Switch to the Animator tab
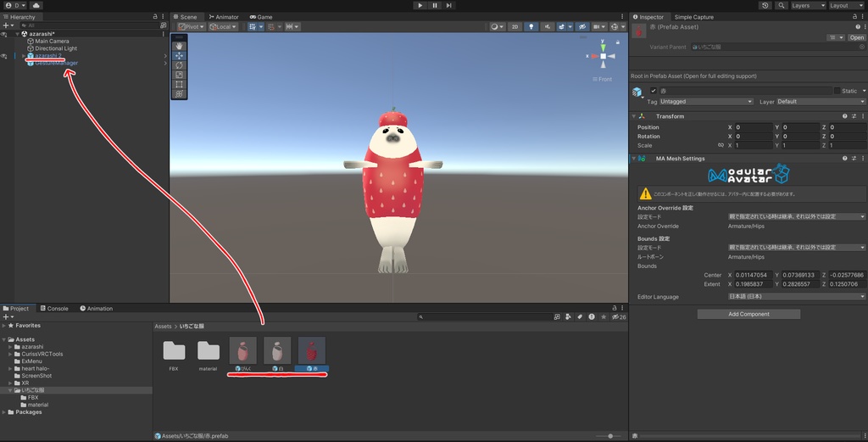This screenshot has width=868, height=442. pos(224,17)
